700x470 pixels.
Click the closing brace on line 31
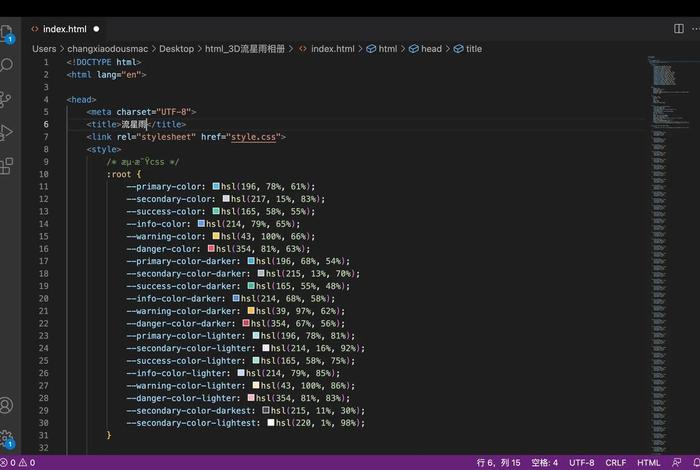pos(108,435)
